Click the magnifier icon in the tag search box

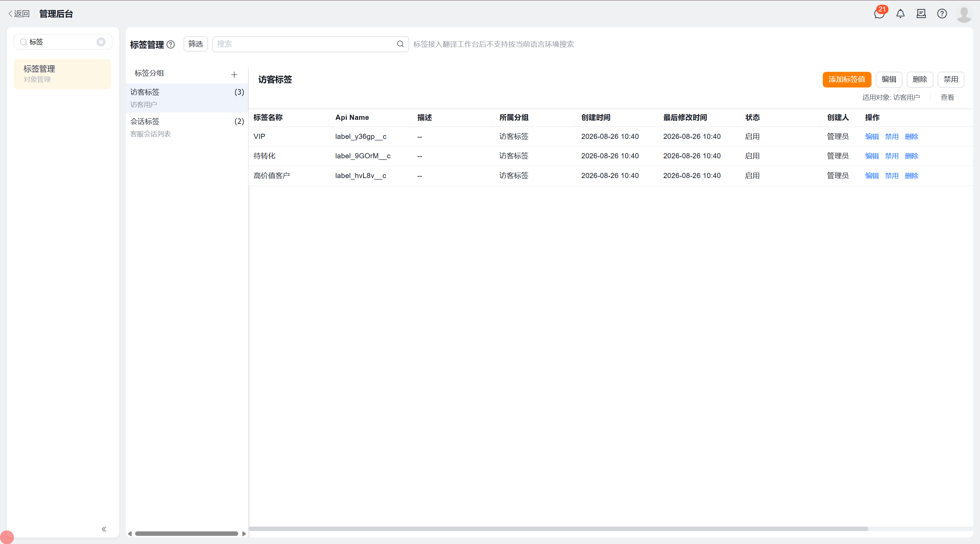[400, 44]
